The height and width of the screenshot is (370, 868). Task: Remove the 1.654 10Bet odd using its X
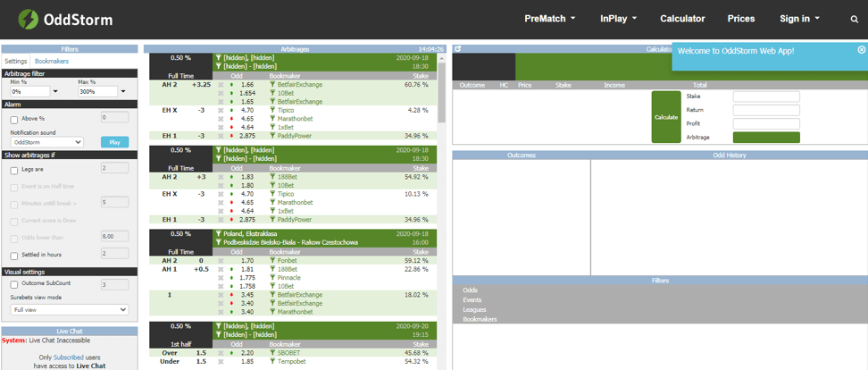(221, 93)
